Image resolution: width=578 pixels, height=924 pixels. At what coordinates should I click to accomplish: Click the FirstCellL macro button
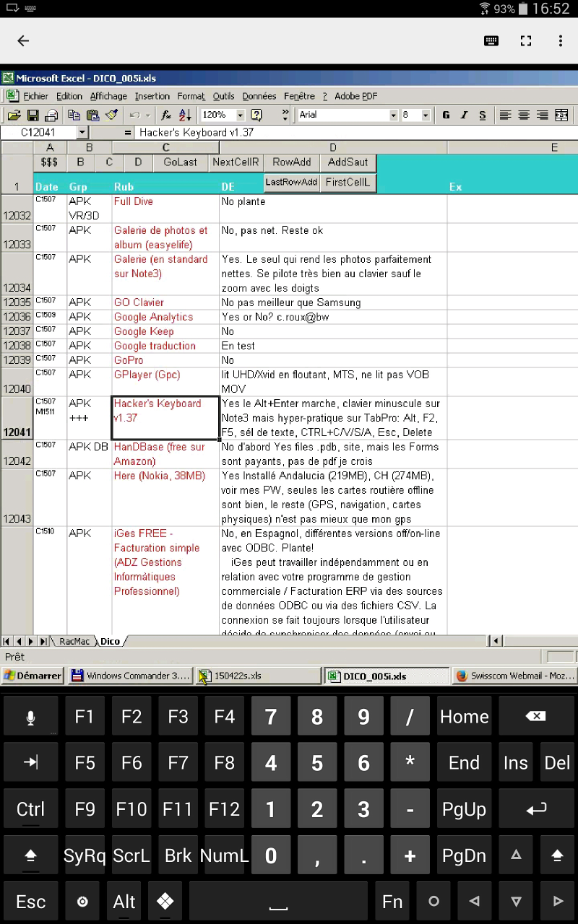(348, 183)
